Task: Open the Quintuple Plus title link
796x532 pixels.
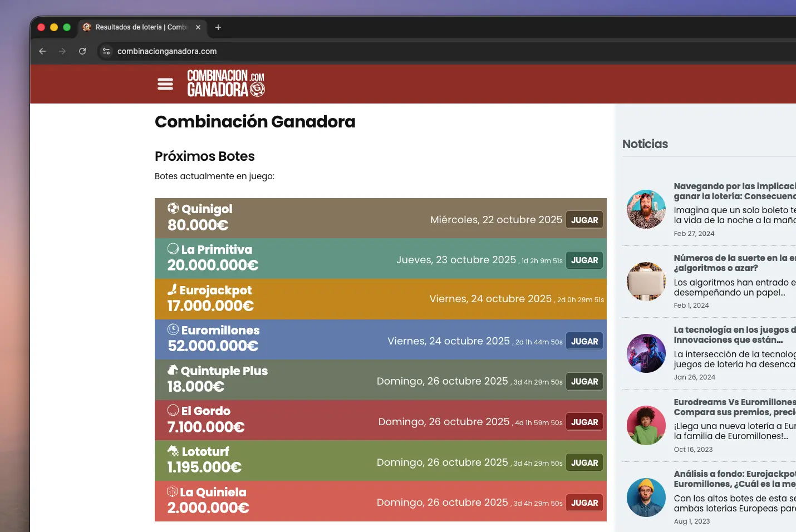Action: coord(224,371)
